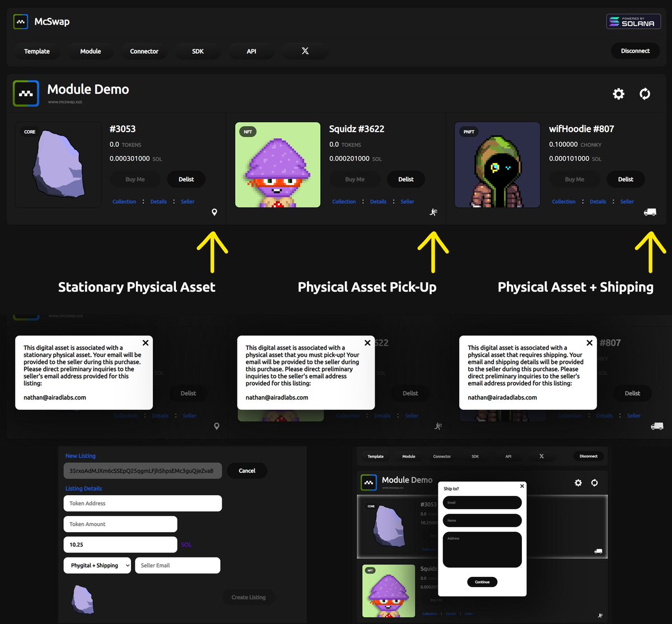Open Connector in the main navigation bar
This screenshot has height=624, width=672.
coord(144,51)
